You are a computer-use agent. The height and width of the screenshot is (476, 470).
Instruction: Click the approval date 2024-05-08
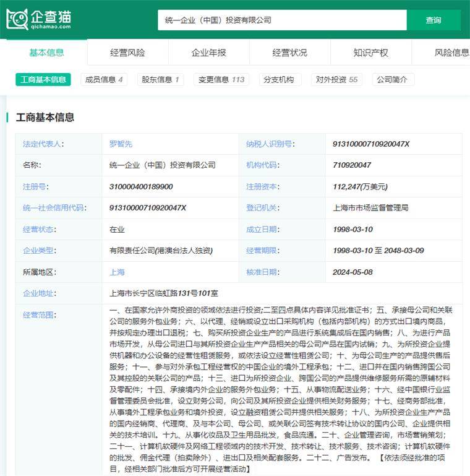[x=352, y=272]
